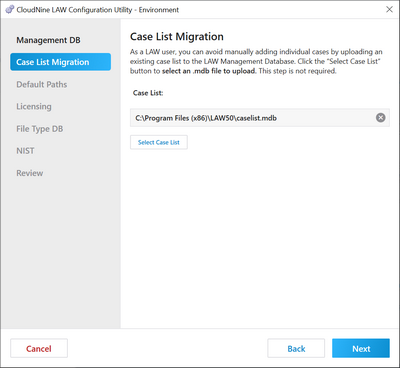Viewport: 400px width, 368px height.
Task: Open the Management DB step
Action: coord(48,40)
